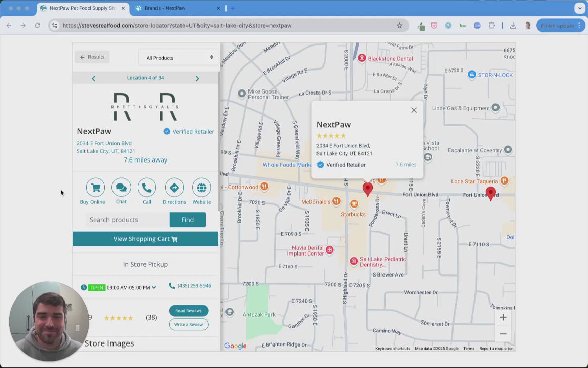Open map Keyboard shortcuts link
This screenshot has height=368, width=588.
[x=393, y=349]
